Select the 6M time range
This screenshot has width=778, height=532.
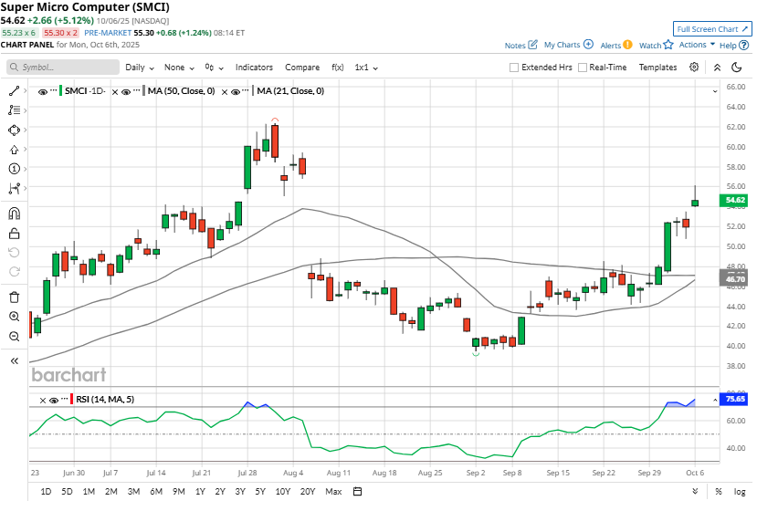click(x=156, y=491)
